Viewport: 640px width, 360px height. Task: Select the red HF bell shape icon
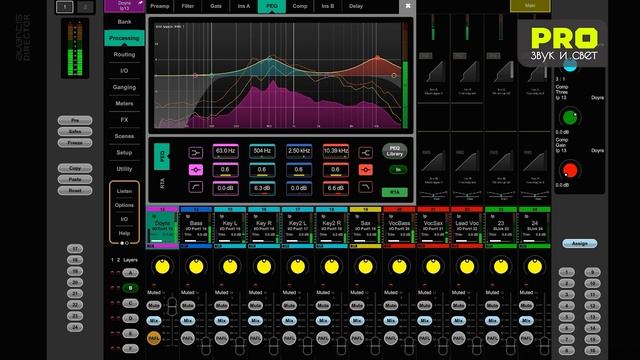(365, 169)
